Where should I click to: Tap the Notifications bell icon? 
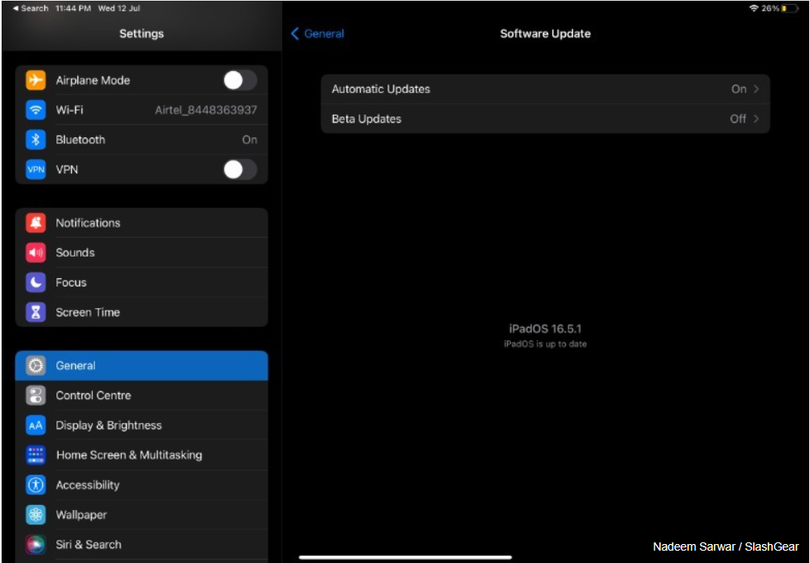coord(36,223)
